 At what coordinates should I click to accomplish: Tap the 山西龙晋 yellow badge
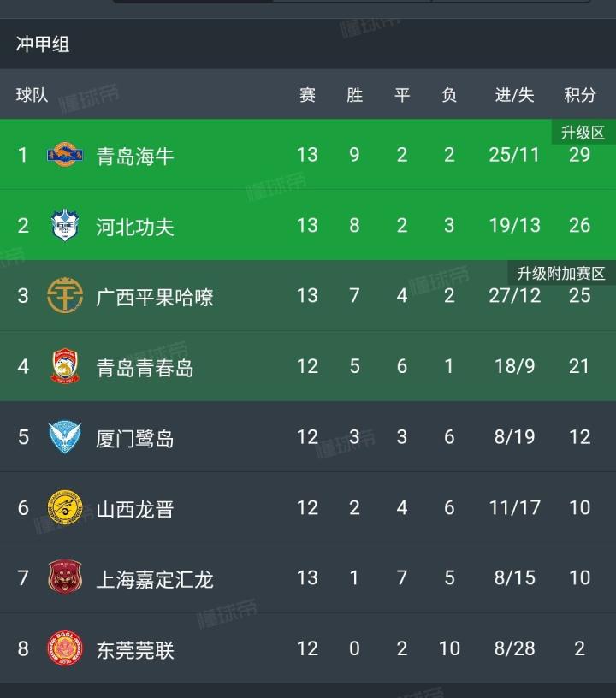[65, 508]
